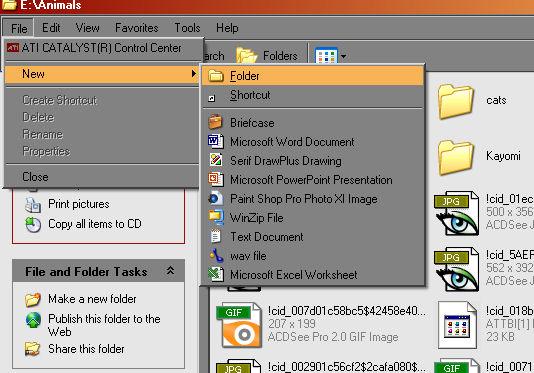Create a new Text Document
534x373 pixels.
(312, 237)
